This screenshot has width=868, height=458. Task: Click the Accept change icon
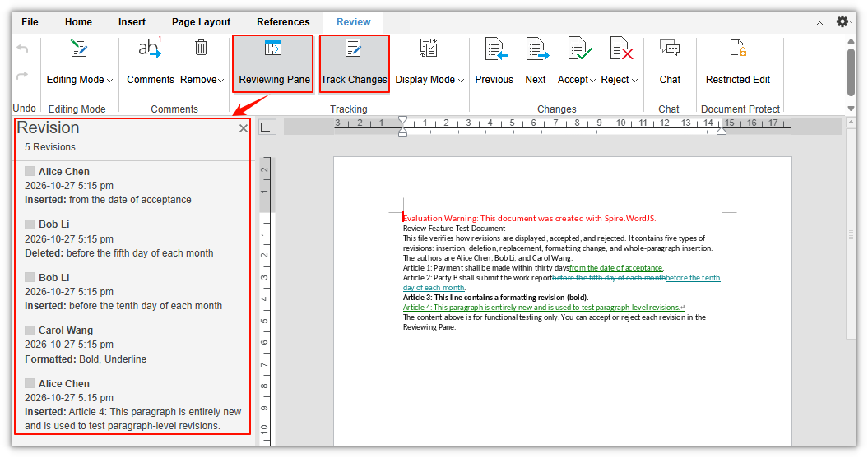[579, 49]
